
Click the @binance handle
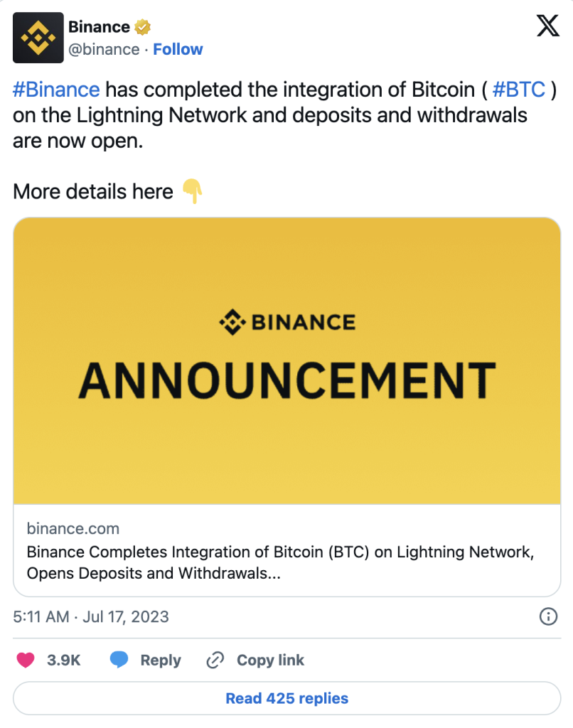tap(104, 49)
